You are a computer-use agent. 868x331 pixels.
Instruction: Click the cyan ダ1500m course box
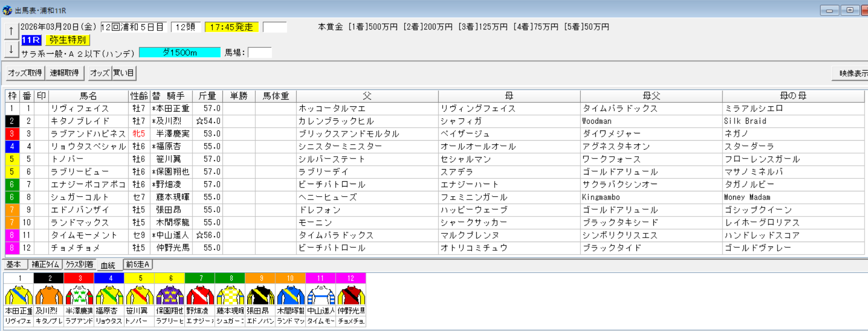coord(179,53)
